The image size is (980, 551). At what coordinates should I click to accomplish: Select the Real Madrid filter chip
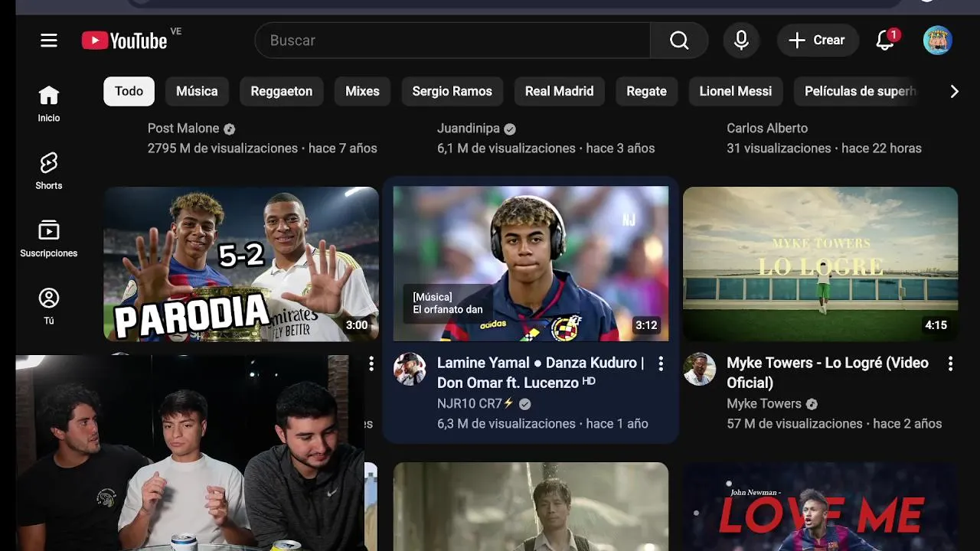coord(560,91)
